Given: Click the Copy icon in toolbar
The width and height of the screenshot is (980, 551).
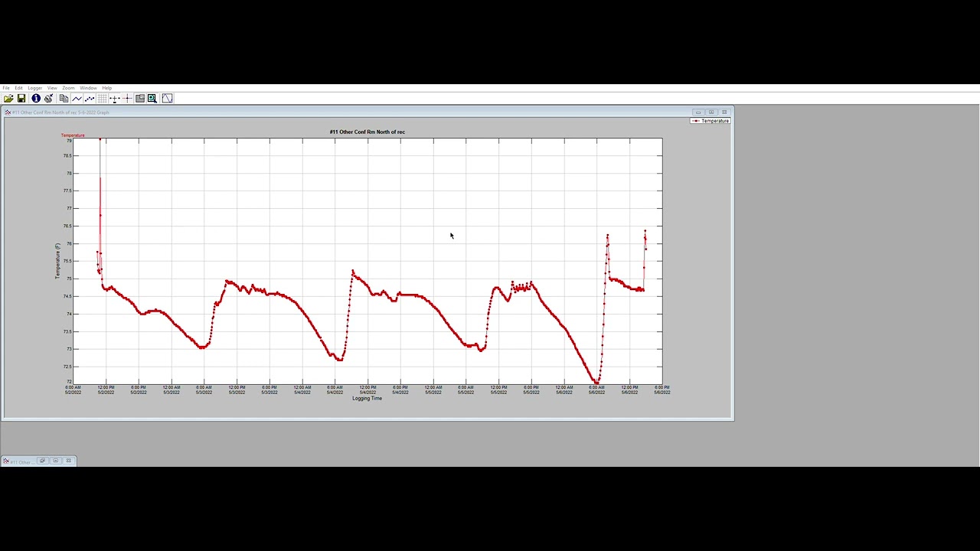Looking at the screenshot, I should pos(64,98).
